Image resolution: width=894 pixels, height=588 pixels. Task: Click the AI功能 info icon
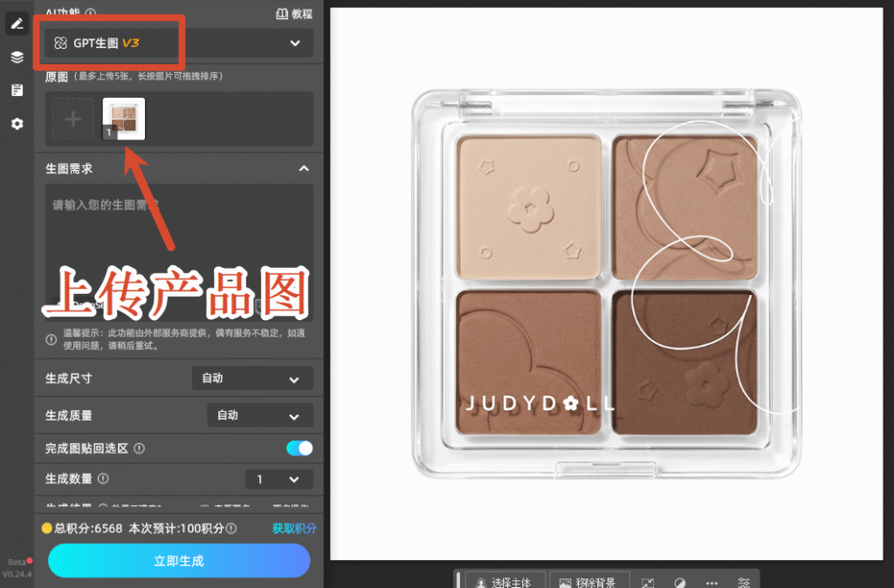click(90, 12)
